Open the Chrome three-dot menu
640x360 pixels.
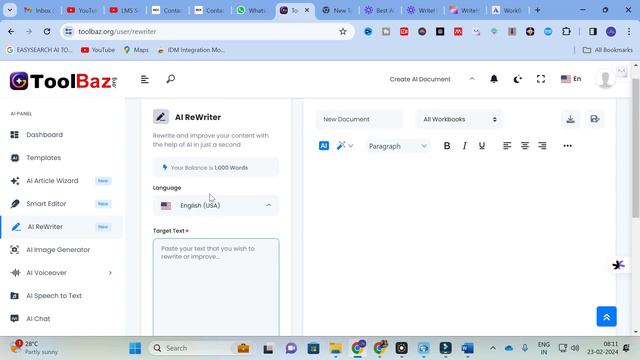629,31
